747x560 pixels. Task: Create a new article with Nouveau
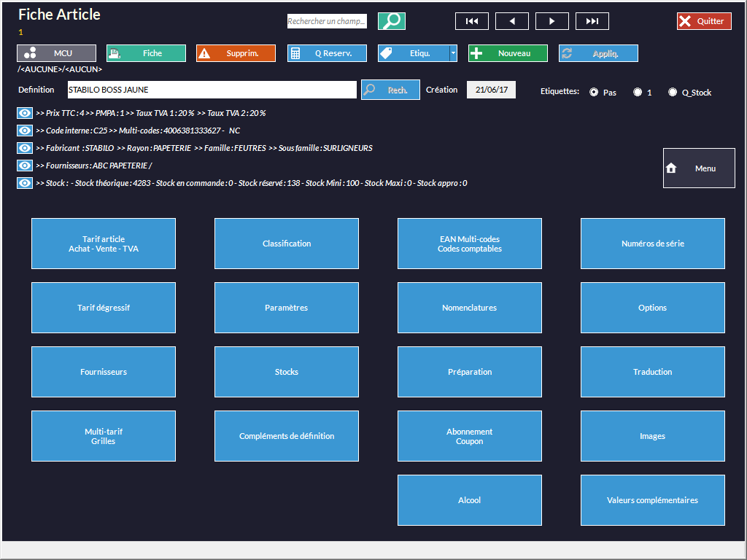tap(508, 53)
